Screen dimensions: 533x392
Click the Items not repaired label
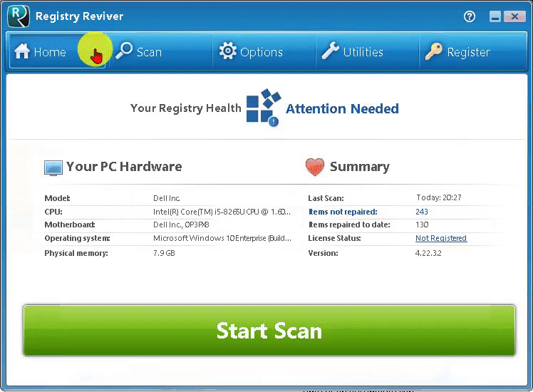[342, 212]
